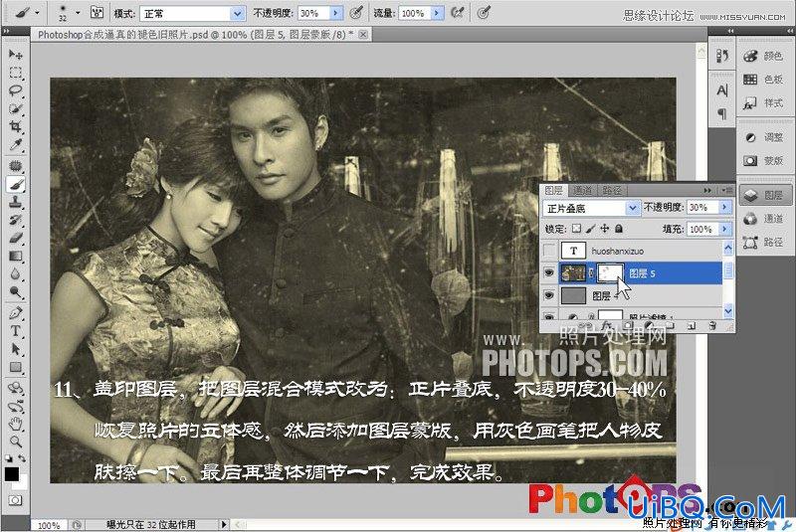
Task: Toggle lock all
Action: point(618,229)
